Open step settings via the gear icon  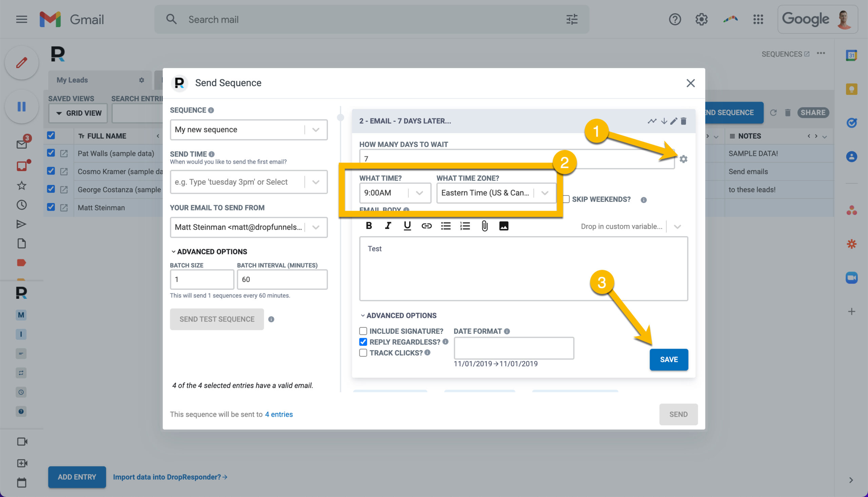683,159
